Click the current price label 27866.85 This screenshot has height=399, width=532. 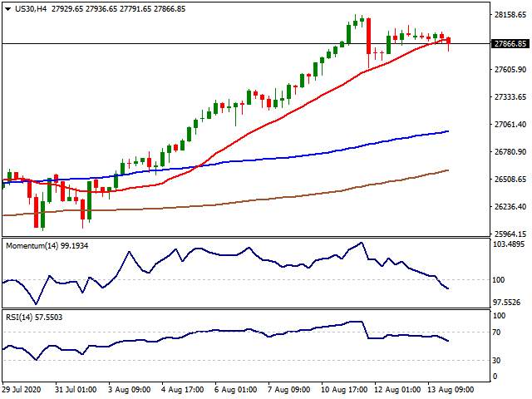(x=510, y=44)
